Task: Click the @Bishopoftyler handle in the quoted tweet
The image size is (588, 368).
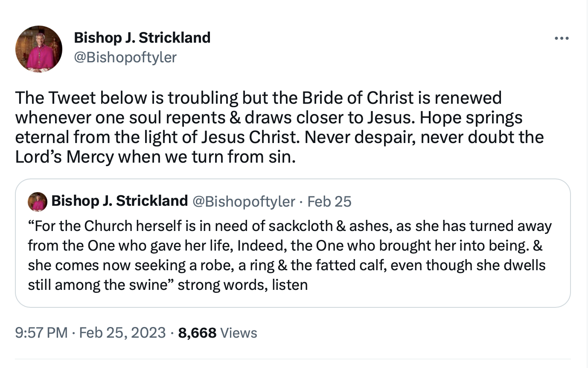Action: (244, 201)
